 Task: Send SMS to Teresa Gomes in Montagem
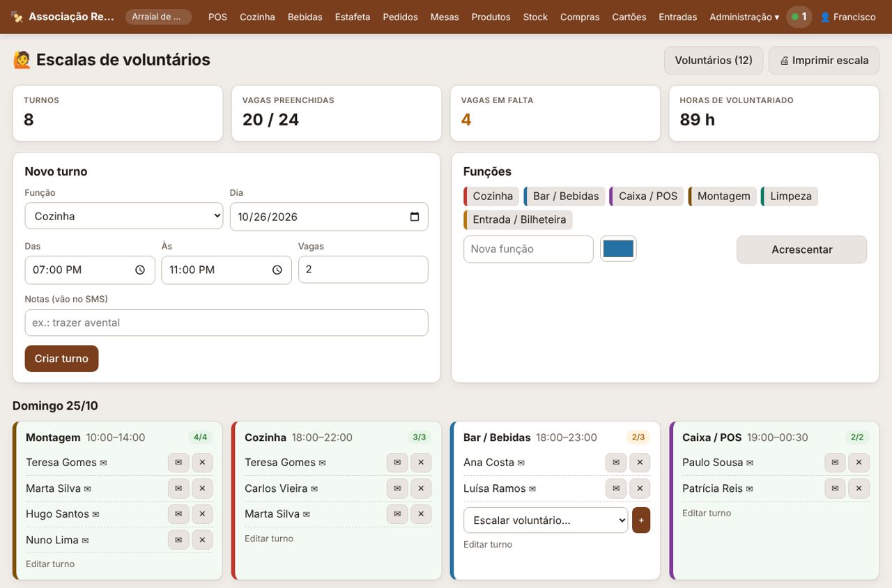click(178, 463)
